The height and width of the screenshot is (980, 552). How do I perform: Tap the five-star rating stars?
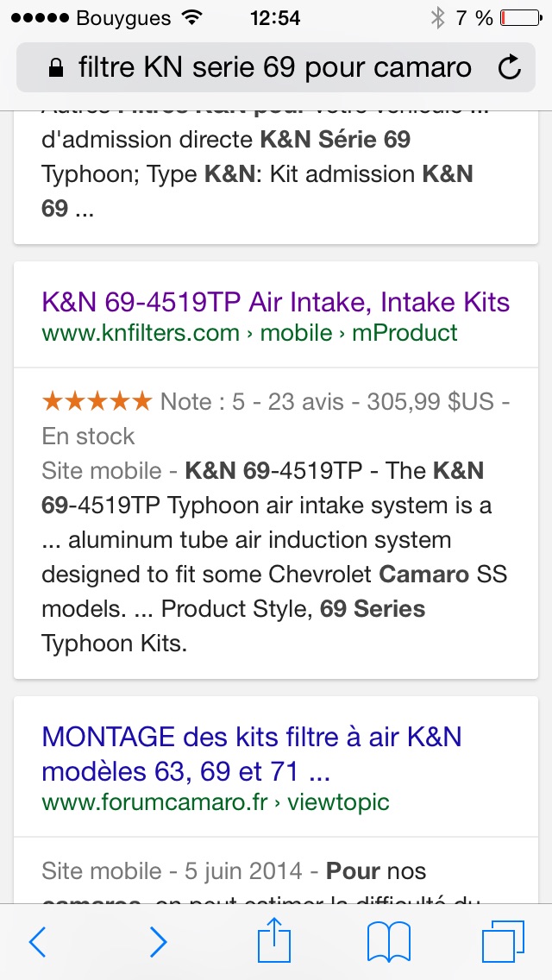[x=97, y=401]
